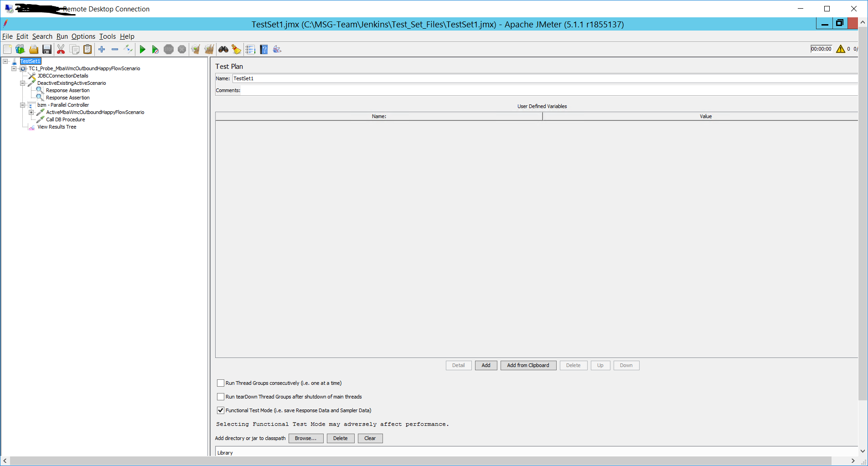
Task: Click the Expand All plus icon
Action: pos(102,49)
